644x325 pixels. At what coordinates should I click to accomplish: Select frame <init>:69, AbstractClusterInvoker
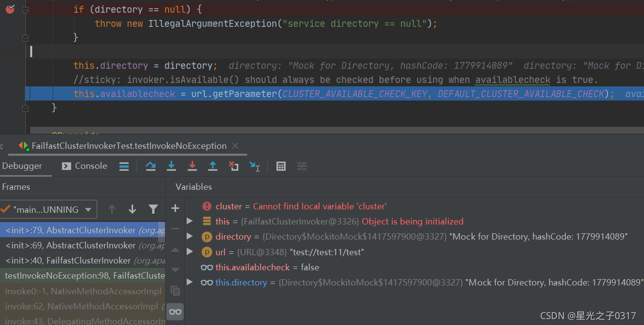(x=82, y=245)
